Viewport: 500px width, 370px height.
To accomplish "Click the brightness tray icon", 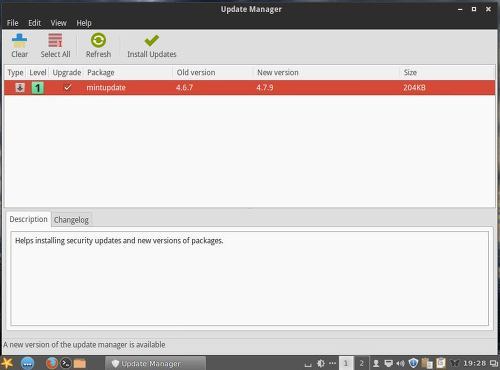I will 321,363.
